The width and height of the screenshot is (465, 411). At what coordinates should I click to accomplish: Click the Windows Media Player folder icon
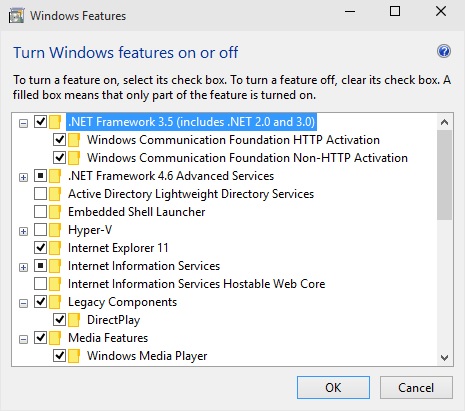(74, 356)
